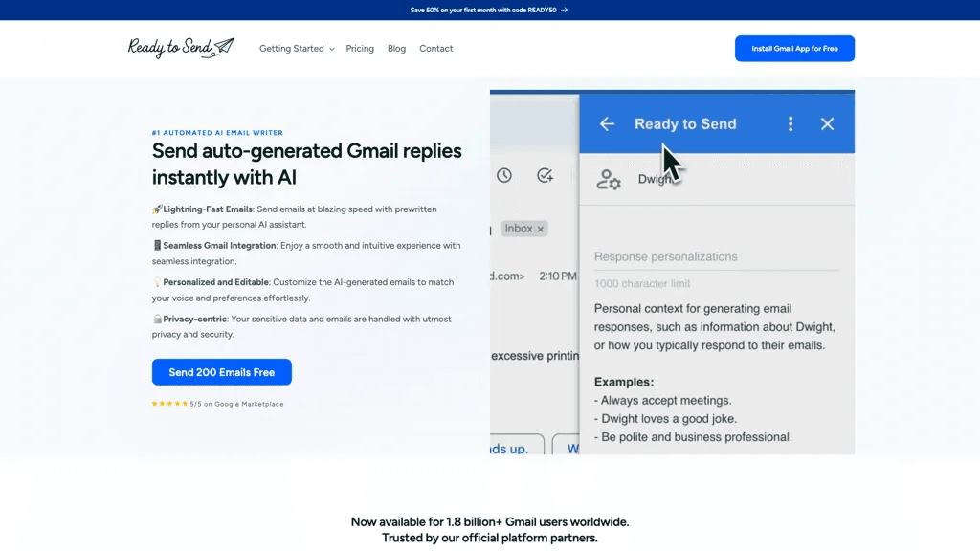Open the Pricing page
The width and height of the screenshot is (980, 551).
[x=360, y=48]
